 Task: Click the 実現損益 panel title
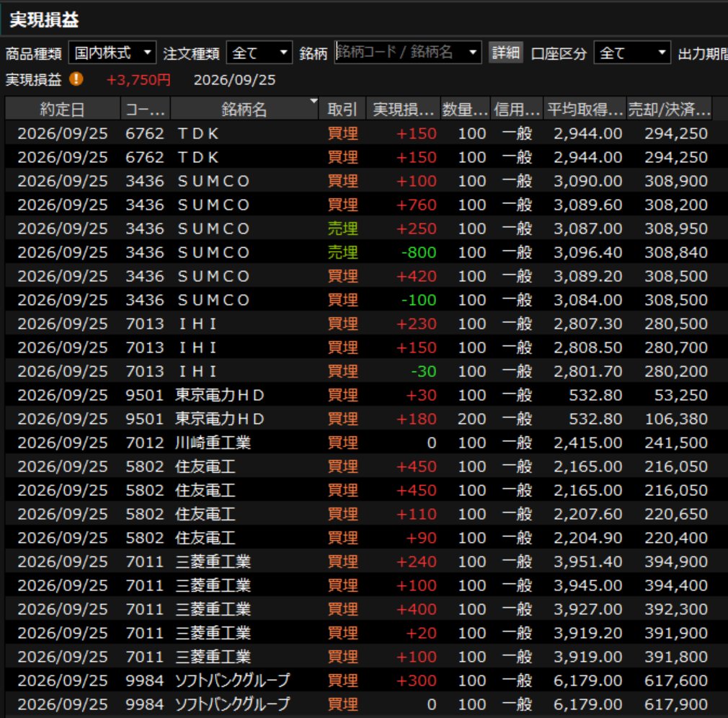click(x=44, y=19)
